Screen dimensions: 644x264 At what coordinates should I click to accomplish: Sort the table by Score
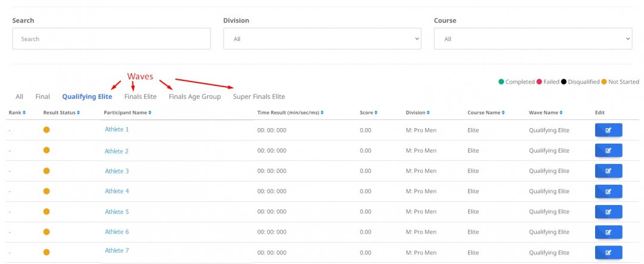369,113
